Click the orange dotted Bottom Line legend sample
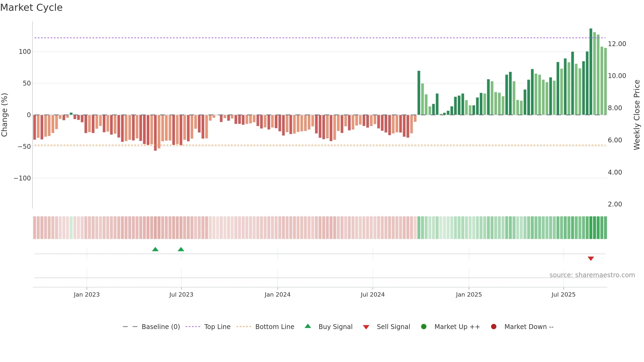Viewport: 644px width, 362px height. (x=244, y=327)
